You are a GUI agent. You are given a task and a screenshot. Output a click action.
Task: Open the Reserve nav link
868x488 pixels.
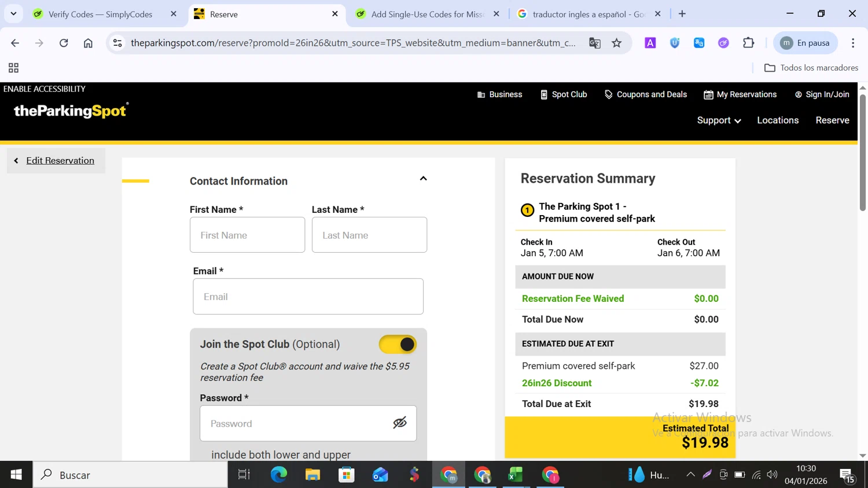click(x=833, y=120)
